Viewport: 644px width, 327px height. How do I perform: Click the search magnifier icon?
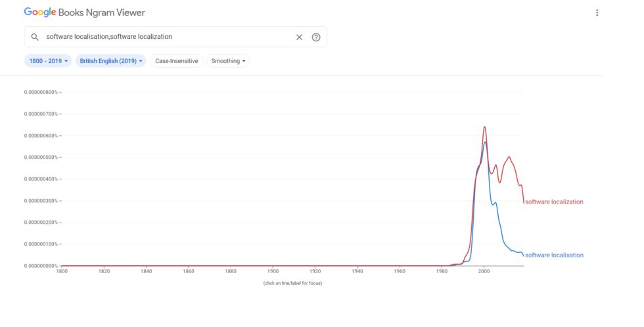tap(35, 37)
